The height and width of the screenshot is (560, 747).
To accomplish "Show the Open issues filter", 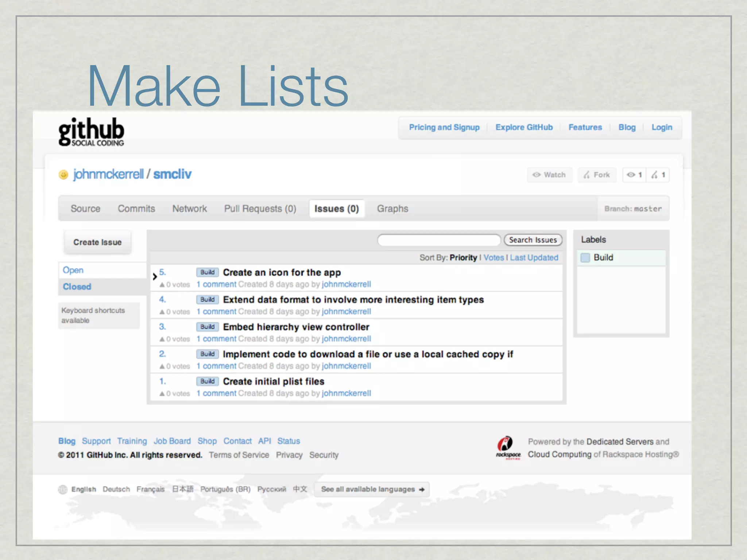I will click(73, 270).
